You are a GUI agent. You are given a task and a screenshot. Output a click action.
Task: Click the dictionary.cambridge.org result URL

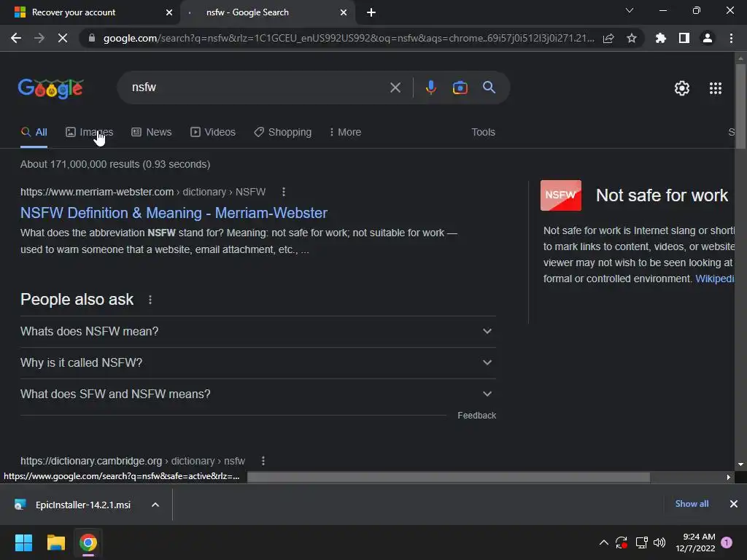133,461
